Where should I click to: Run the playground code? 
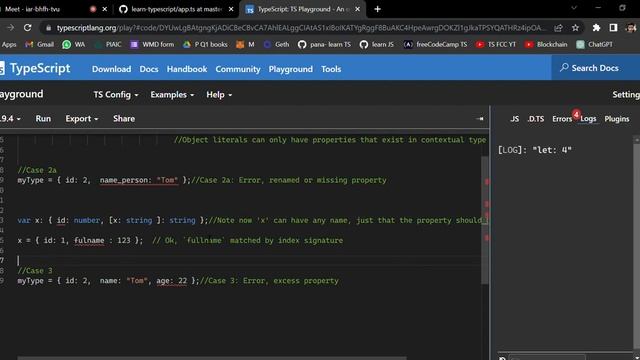pos(43,119)
